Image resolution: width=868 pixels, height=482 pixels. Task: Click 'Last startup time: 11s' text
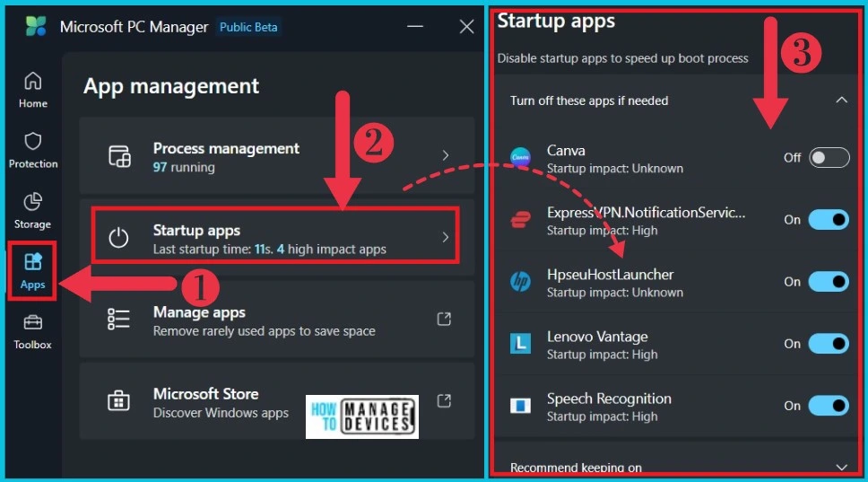point(213,250)
